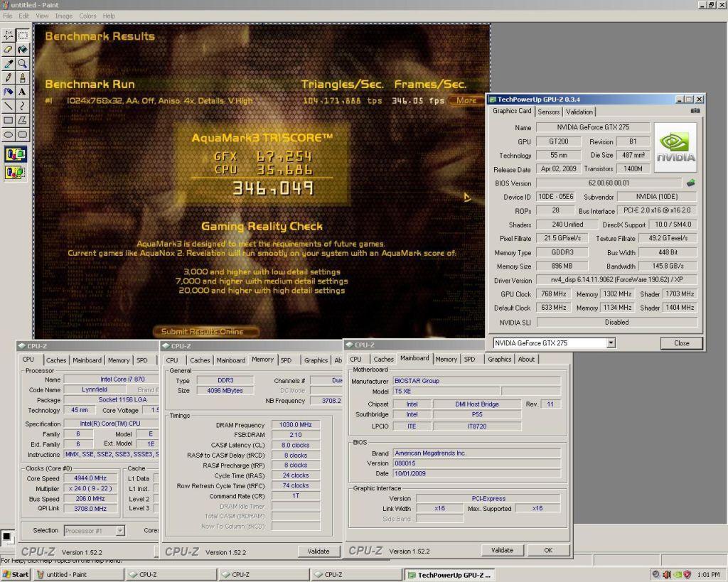Screen dimensions: 728x582
Task: Choose the Magnifier tool in Paint
Action: pos(22,63)
